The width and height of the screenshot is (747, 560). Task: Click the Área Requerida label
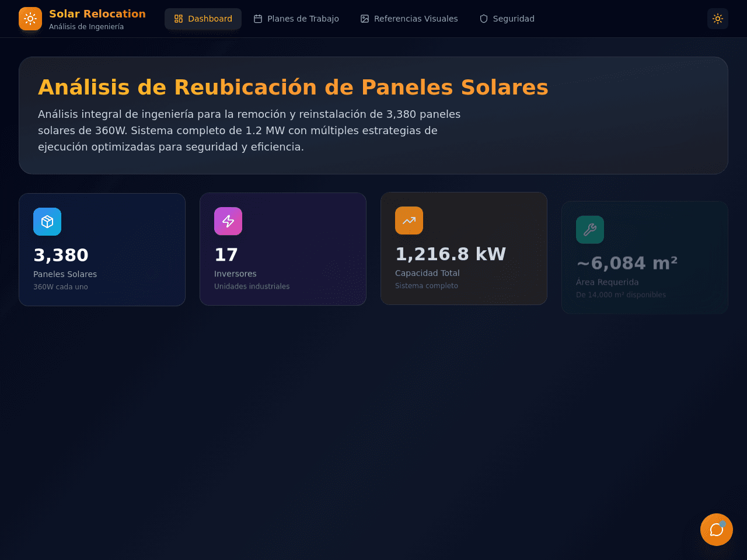(x=607, y=282)
